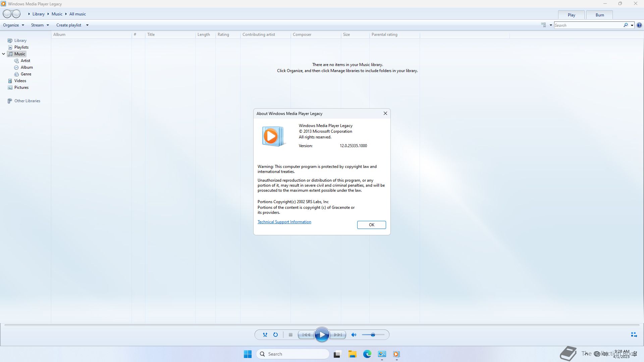Viewport: 644px width, 362px height.
Task: Sort by the Title column header
Action: (170, 35)
